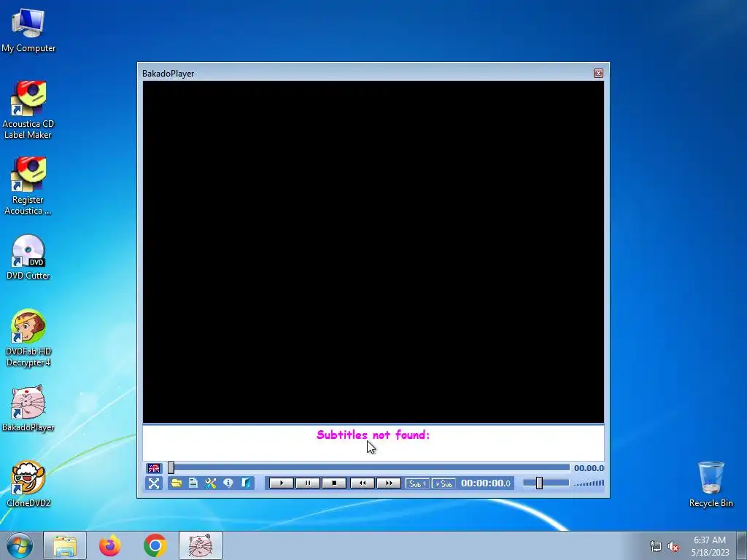Image resolution: width=747 pixels, height=560 pixels.
Task: Select the Register Acoustica desktop shortcut
Action: pyautogui.click(x=28, y=186)
